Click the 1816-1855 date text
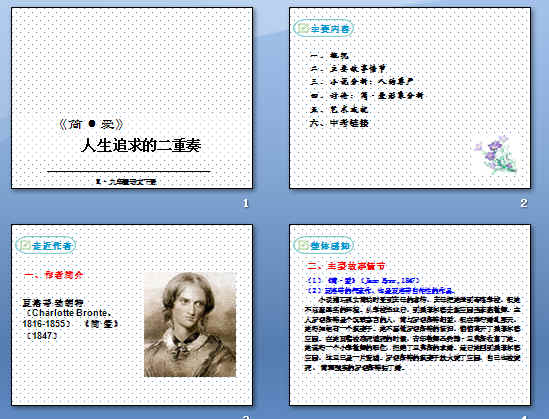This screenshot has width=549, height=419. [44, 323]
